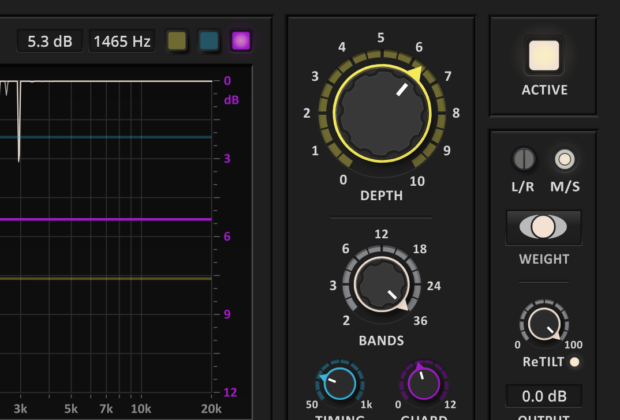Click the WEIGHT label text
620x420 pixels.
544,259
